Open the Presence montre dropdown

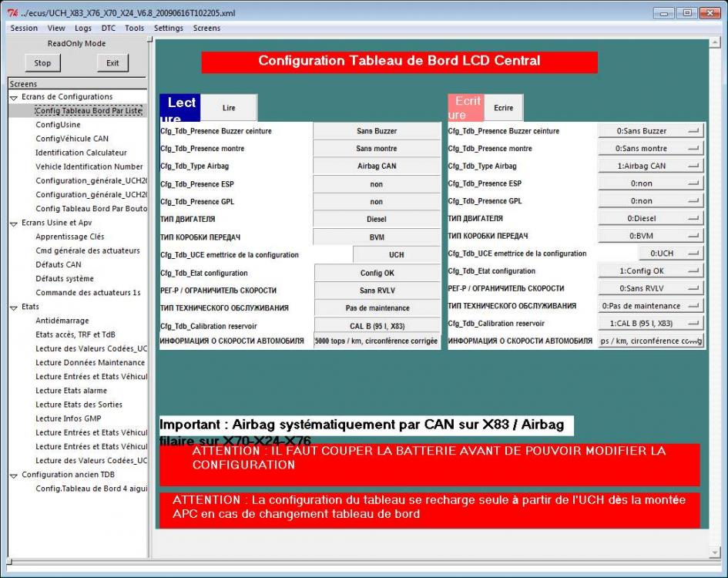(x=650, y=148)
